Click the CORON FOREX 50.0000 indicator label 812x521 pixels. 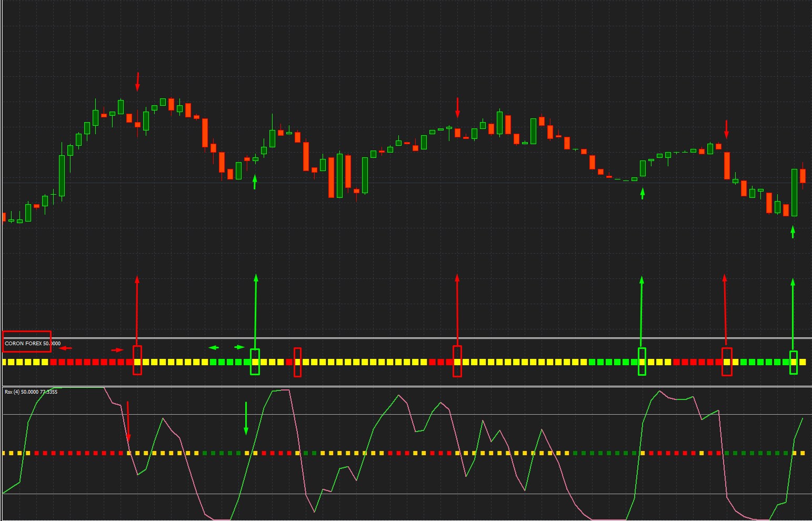click(x=33, y=344)
